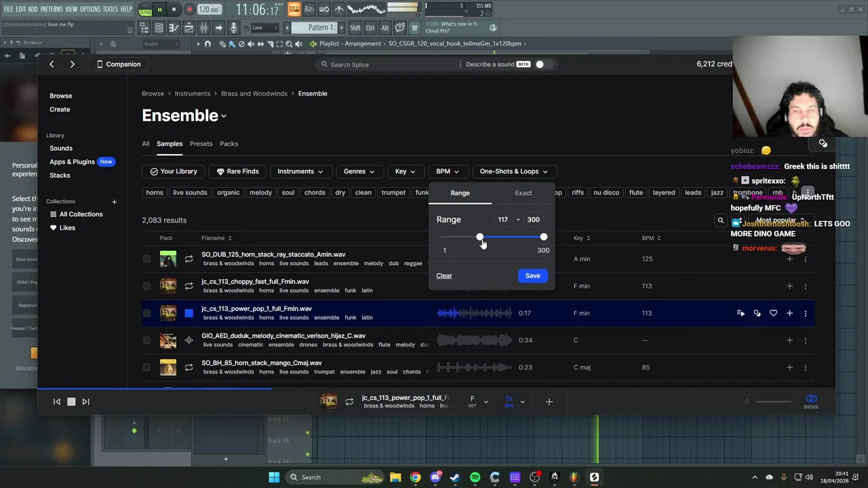Open the Ensemble category dropdown

click(184, 116)
